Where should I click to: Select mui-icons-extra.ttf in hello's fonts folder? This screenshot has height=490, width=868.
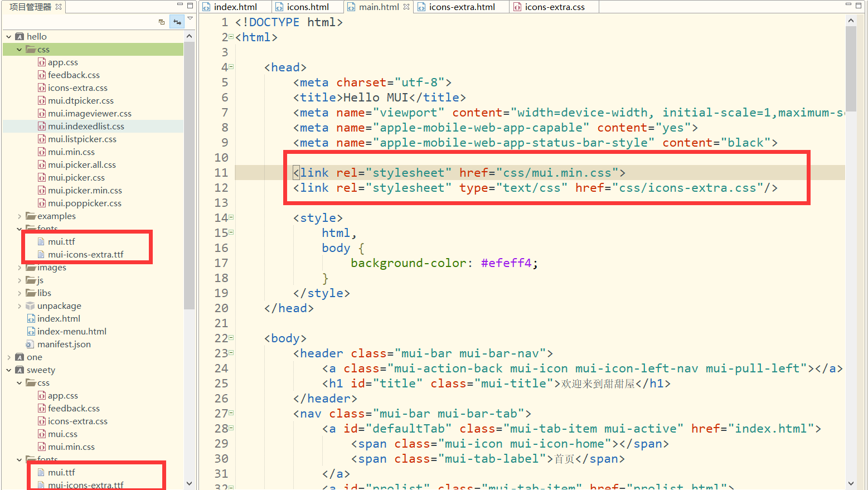point(86,255)
